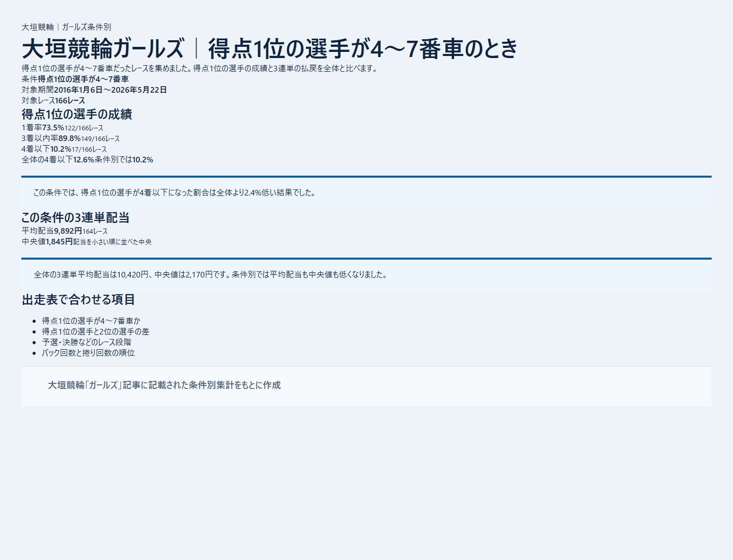This screenshot has height=560, width=733.
Task: Click the 4着以下 10.2% stat line
Action: click(x=64, y=149)
